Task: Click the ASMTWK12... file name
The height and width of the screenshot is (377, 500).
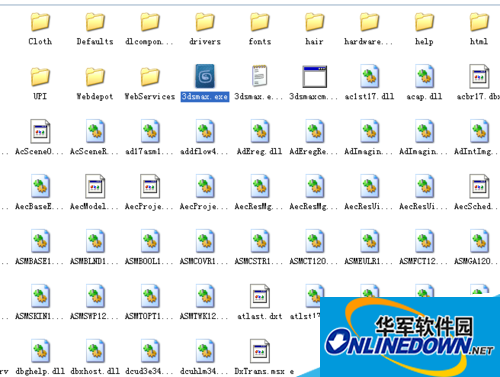Action: click(x=204, y=316)
